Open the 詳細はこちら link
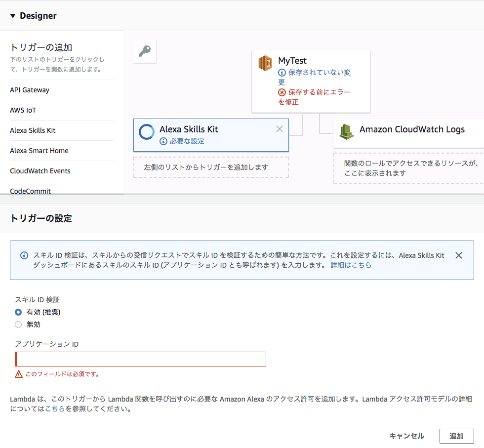This screenshot has height=448, width=484. 351,265
